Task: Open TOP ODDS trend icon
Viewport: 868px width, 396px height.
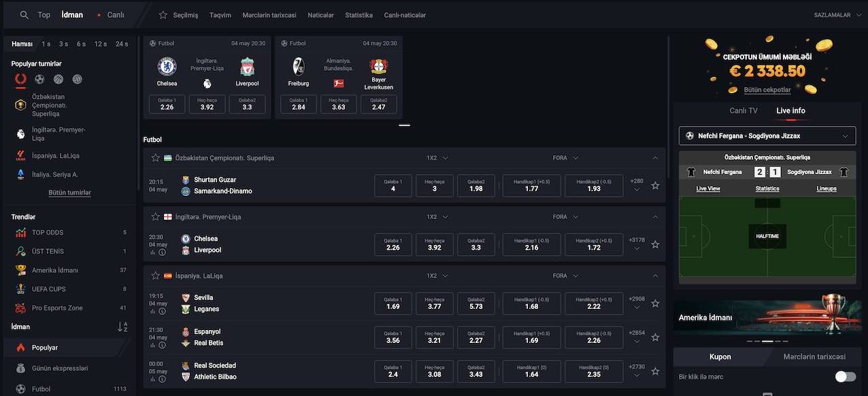Action: pyautogui.click(x=20, y=233)
